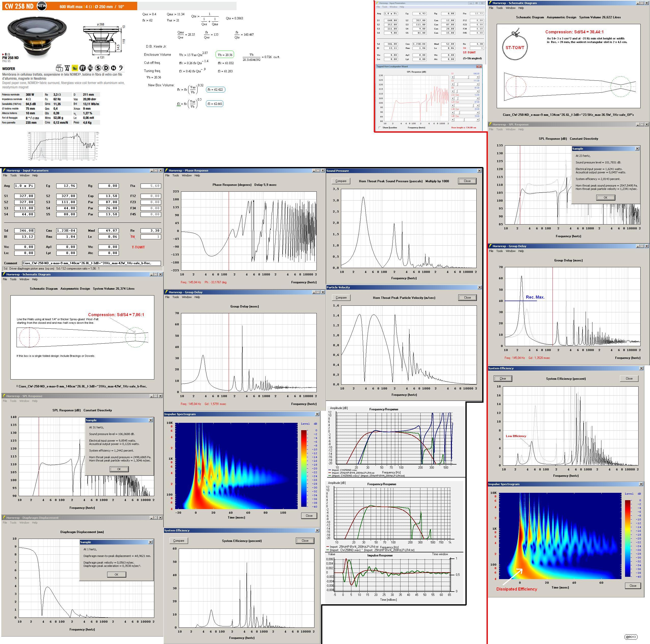Click Compare in Particle Velocity window
Screen dimensions: 650x644
[341, 298]
